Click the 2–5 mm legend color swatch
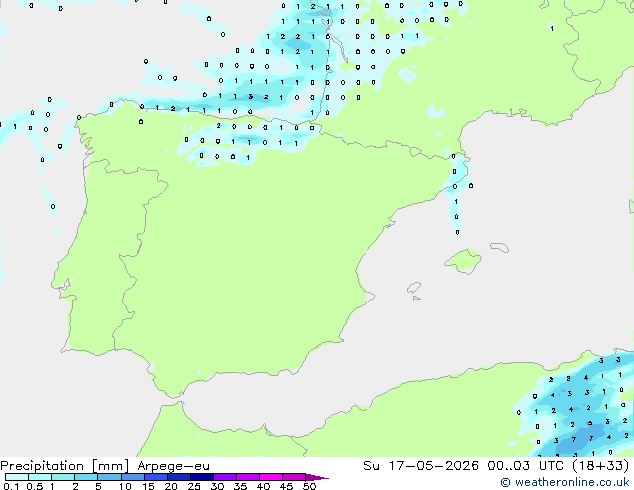Screen dimensions: 634x490 tap(86, 477)
